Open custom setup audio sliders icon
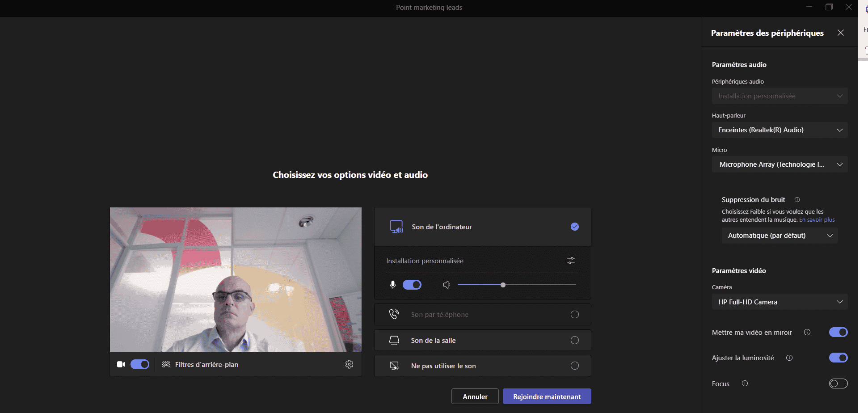Viewport: 868px width, 413px height. [571, 261]
